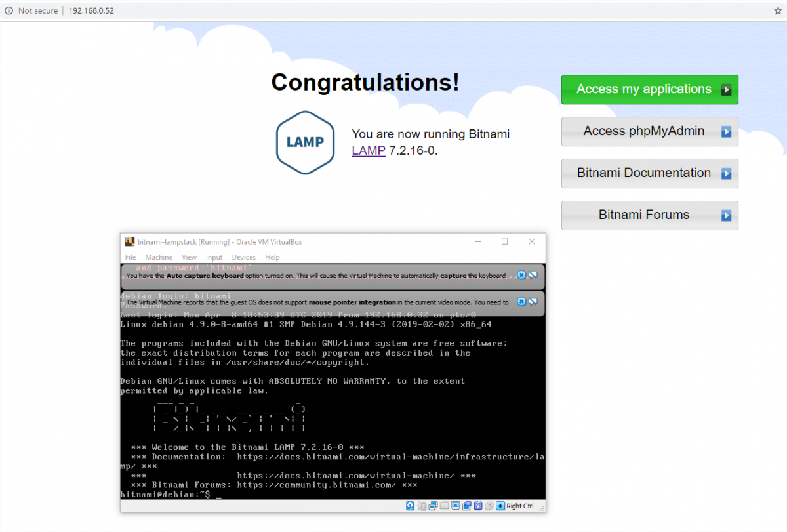The height and width of the screenshot is (532, 787).
Task: Click the keyboard capture icon next to Right Ctrl
Action: [500, 506]
